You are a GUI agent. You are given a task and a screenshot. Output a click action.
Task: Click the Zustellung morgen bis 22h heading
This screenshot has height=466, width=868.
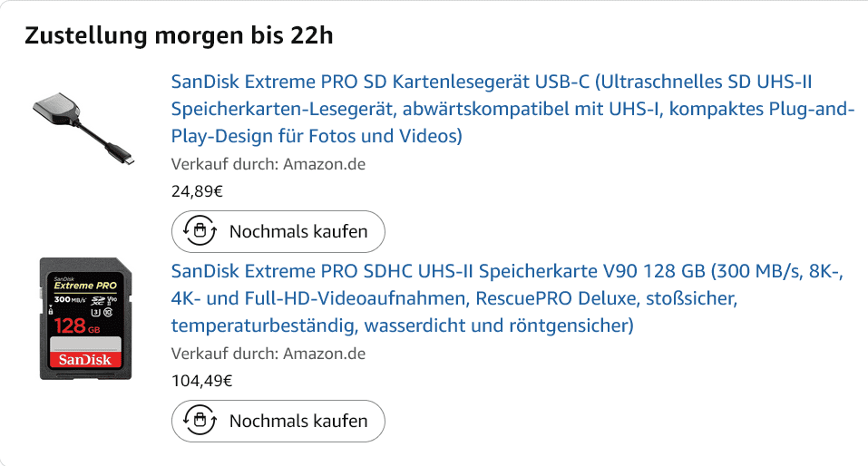click(x=179, y=36)
